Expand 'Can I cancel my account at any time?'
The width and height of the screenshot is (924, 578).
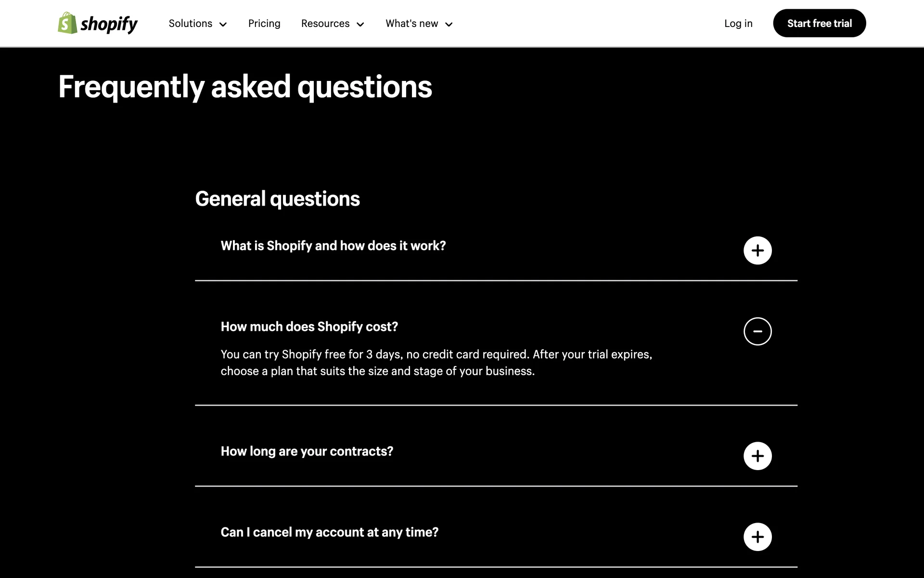(x=329, y=532)
